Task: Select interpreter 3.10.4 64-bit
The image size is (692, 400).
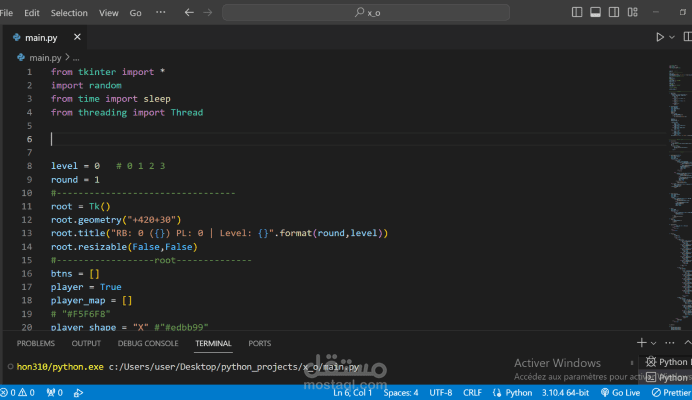Action: 565,392
